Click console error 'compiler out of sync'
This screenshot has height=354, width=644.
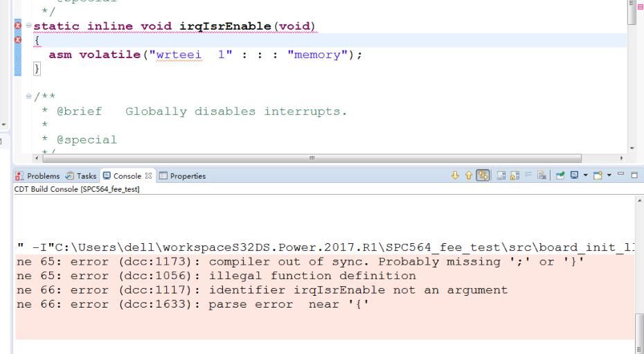301,262
